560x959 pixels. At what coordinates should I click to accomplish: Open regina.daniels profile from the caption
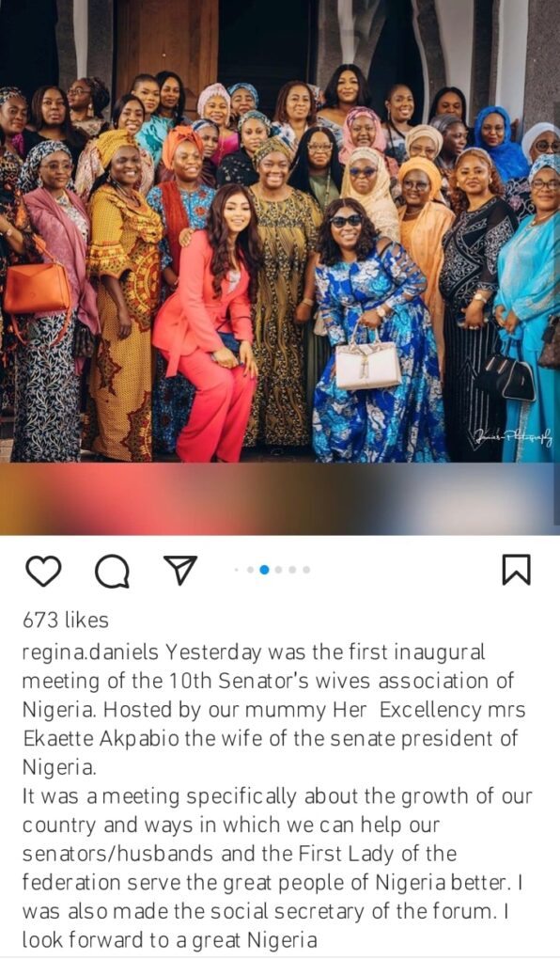point(91,653)
